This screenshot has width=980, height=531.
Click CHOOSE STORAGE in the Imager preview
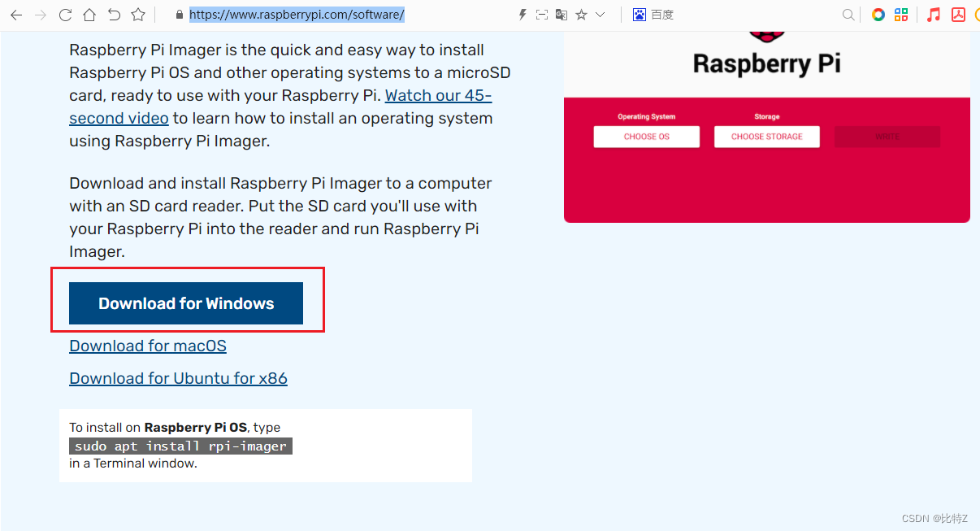[x=767, y=137]
